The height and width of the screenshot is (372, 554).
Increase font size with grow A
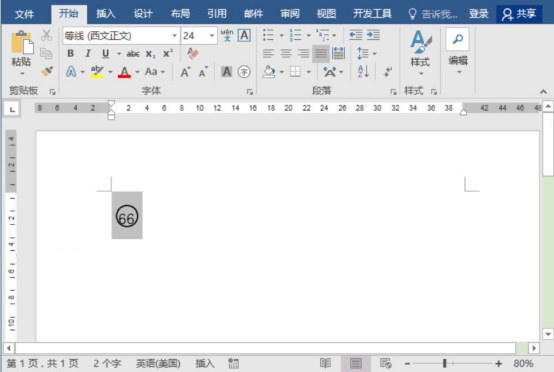[x=185, y=72]
